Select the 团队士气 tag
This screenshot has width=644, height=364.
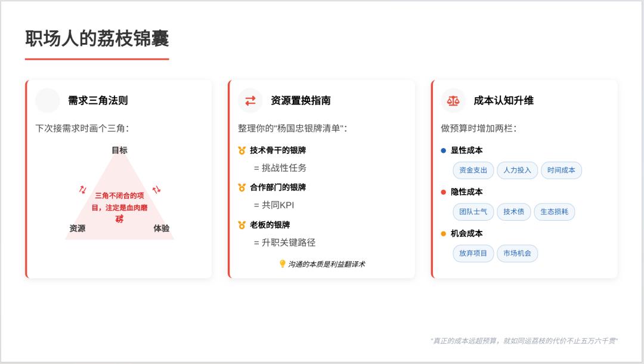[473, 212]
